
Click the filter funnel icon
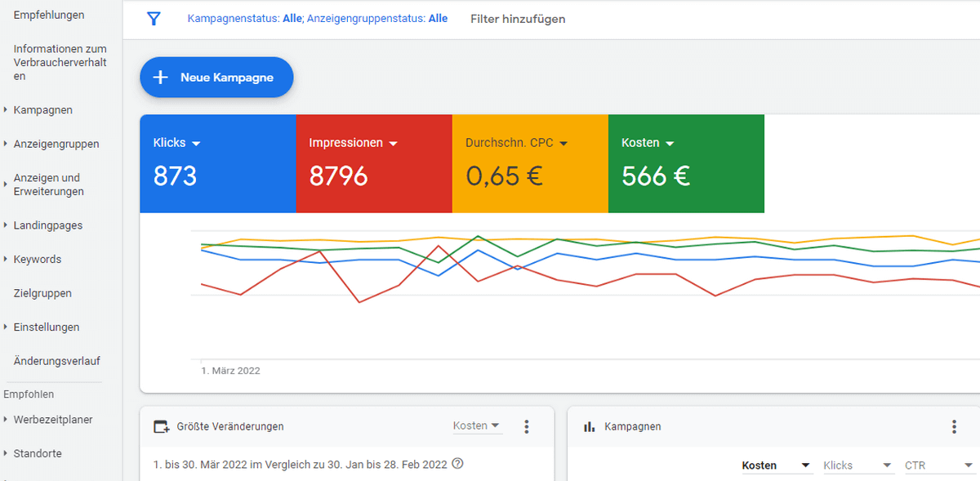153,19
